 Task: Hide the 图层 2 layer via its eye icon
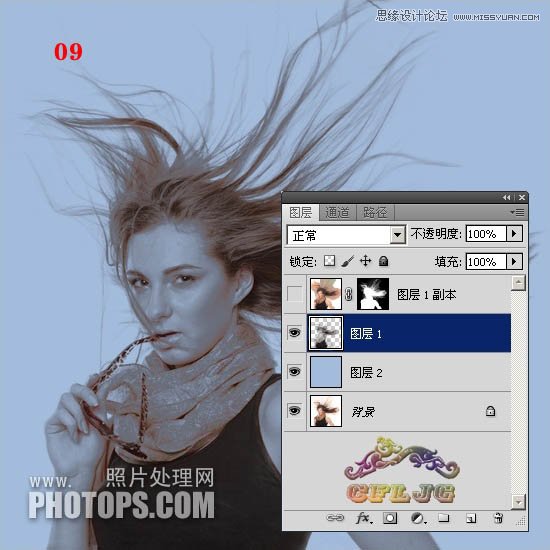pyautogui.click(x=294, y=371)
